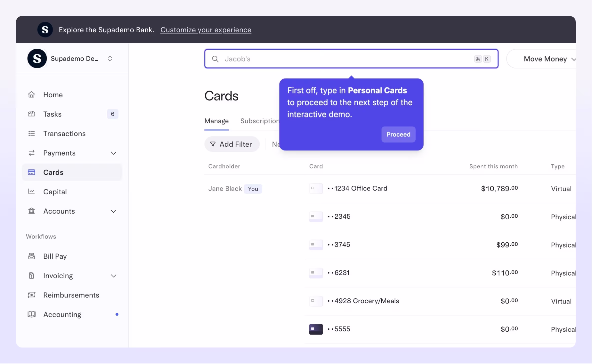Open the workspace switcher next to Supademo
592x364 pixels.
(x=110, y=58)
